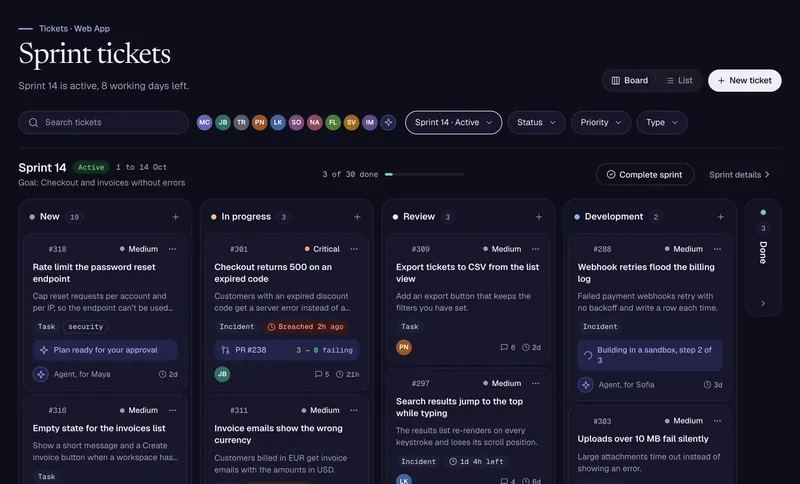The height and width of the screenshot is (484, 800).
Task: Open Sprint details link
Action: pos(739,174)
